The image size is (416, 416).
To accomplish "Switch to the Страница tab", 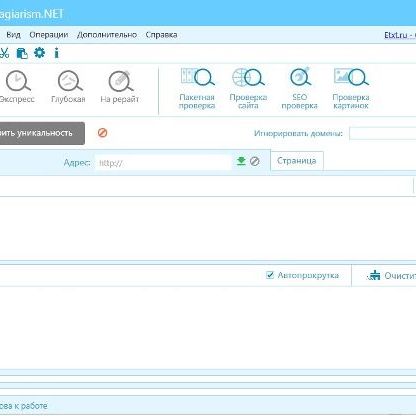I will click(x=297, y=161).
